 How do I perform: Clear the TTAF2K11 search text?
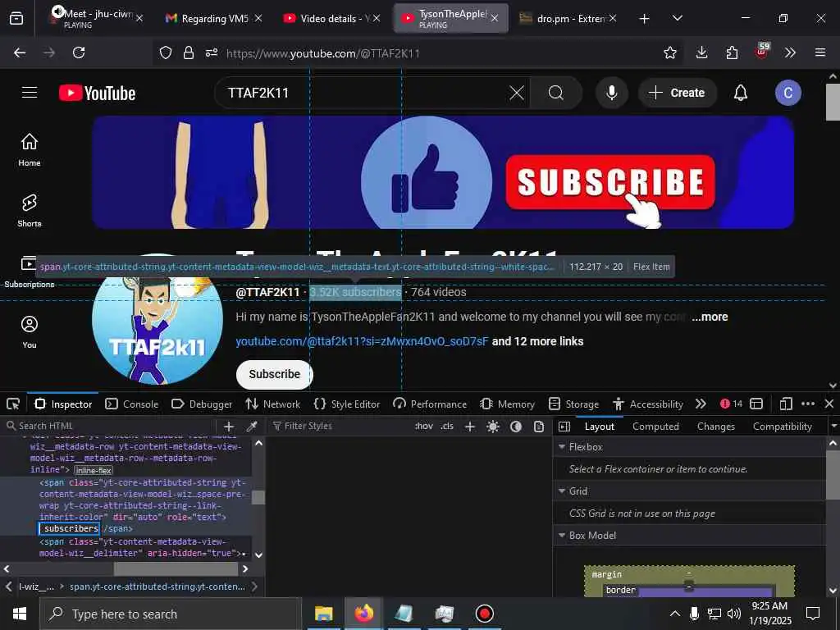point(517,93)
